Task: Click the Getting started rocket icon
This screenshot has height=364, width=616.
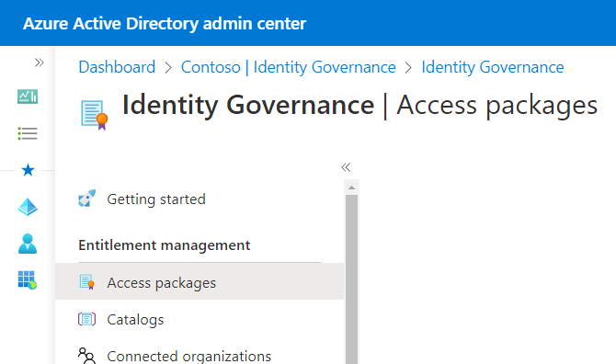Action: tap(86, 199)
